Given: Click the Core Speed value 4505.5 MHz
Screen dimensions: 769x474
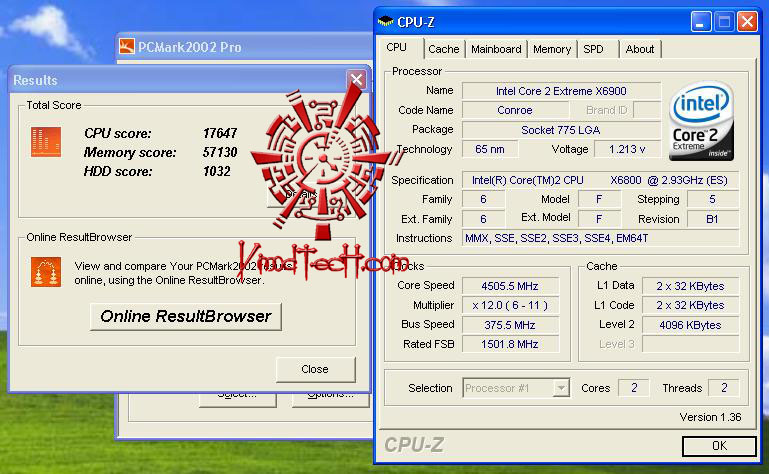Looking at the screenshot, I should tap(510, 286).
